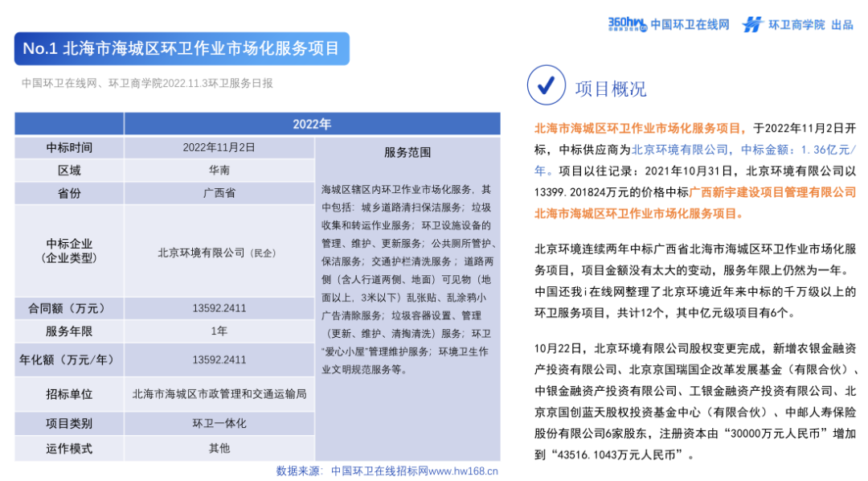
Task: Click the 环卫商学院 出品 header text
Action: (x=811, y=25)
